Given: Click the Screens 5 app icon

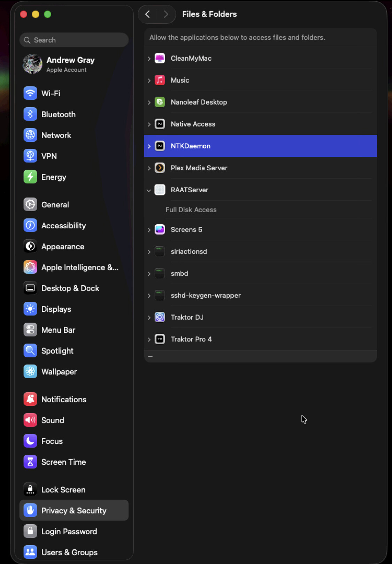Looking at the screenshot, I should (160, 230).
